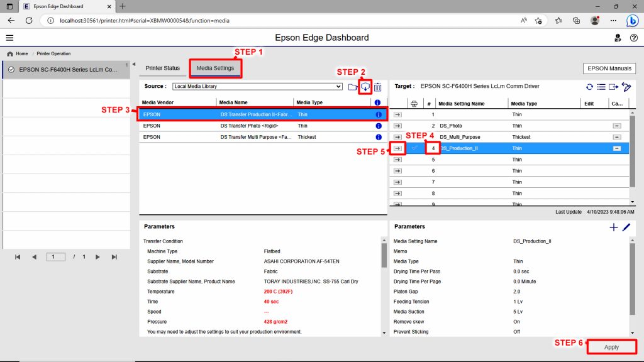This screenshot has width=644, height=362.
Task: Transfer media to slot 5 arrow
Action: pos(397,160)
